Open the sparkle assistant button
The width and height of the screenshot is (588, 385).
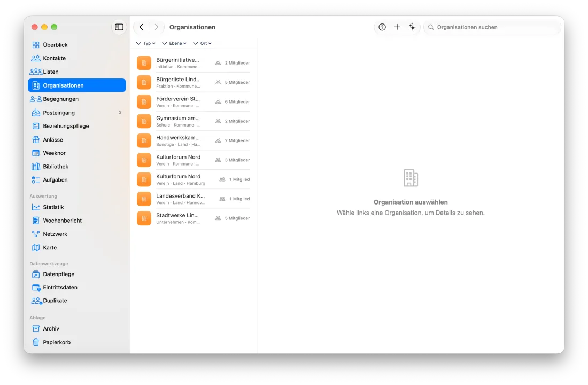coord(412,27)
